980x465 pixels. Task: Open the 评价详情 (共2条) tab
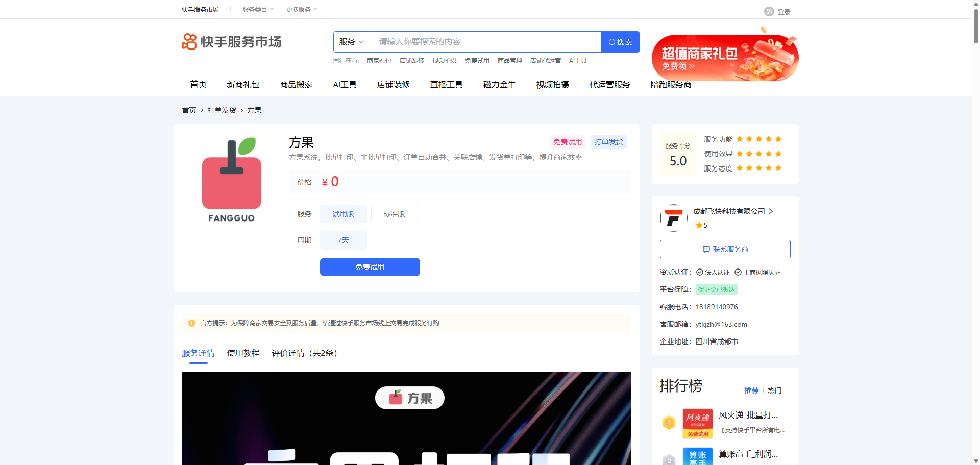305,353
